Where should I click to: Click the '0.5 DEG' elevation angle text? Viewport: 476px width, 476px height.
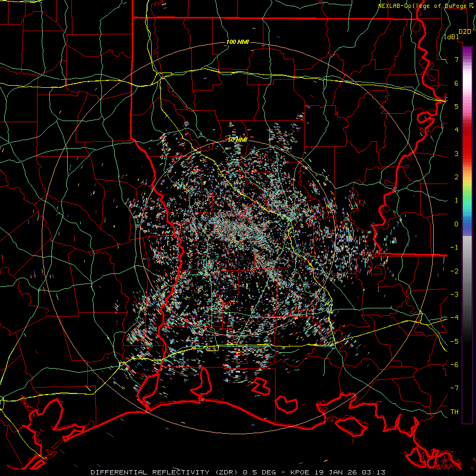(259, 472)
